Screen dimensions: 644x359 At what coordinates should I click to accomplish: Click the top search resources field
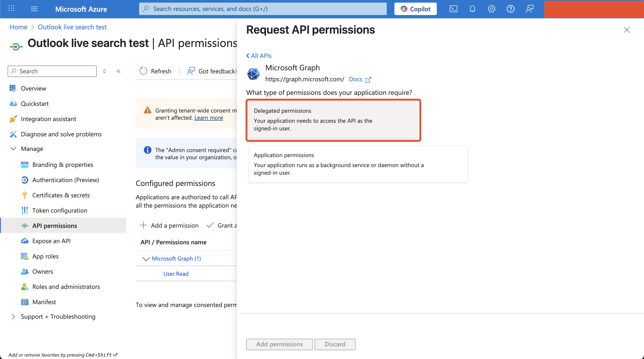click(x=262, y=9)
